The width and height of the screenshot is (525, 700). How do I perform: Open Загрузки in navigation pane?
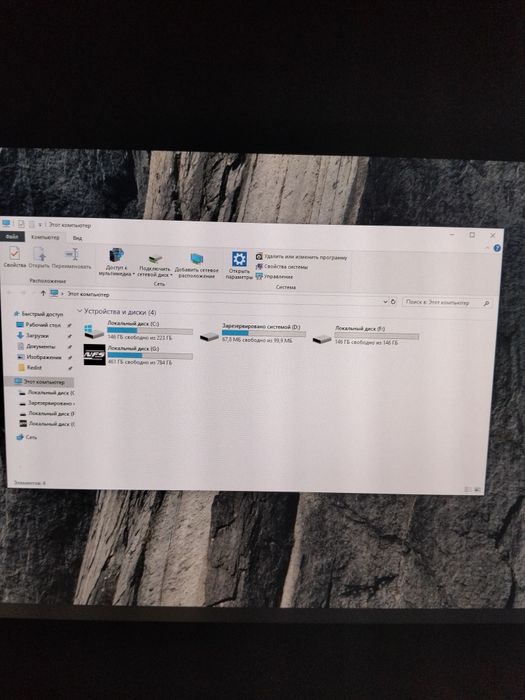click(33, 335)
